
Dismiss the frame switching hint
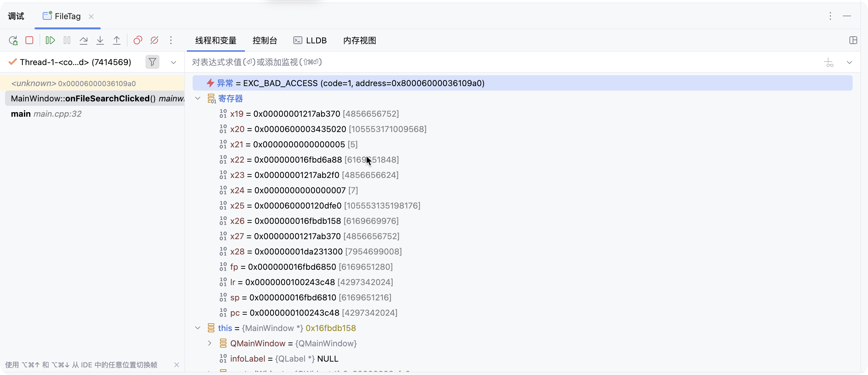pos(177,365)
